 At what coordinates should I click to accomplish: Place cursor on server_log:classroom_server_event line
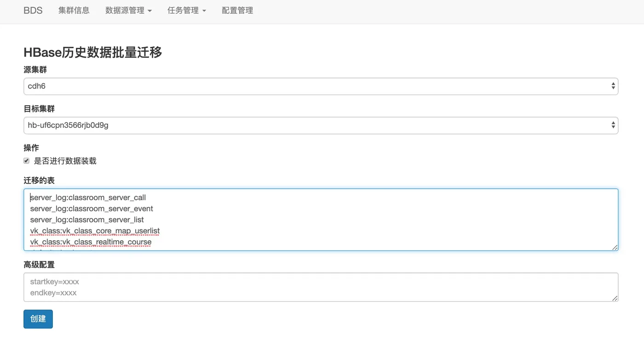pyautogui.click(x=92, y=209)
